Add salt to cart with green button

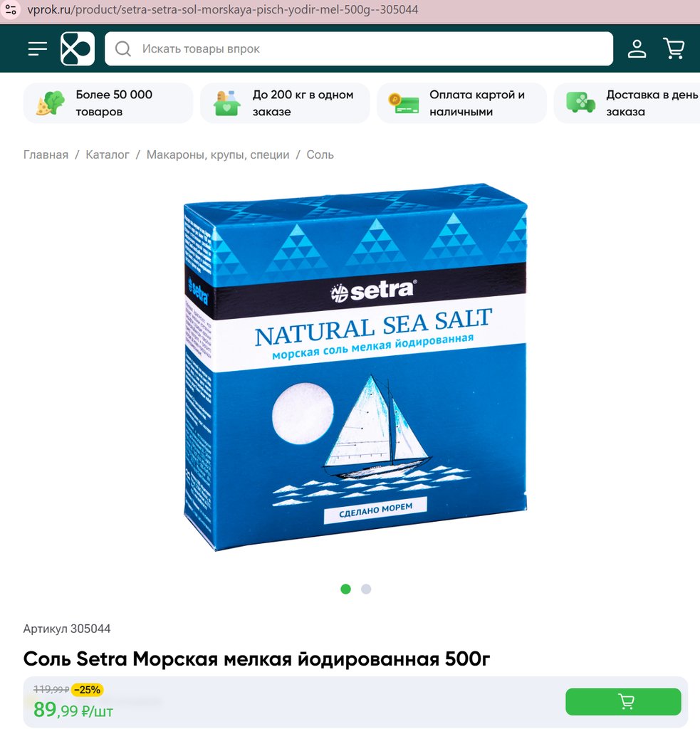pyautogui.click(x=623, y=701)
